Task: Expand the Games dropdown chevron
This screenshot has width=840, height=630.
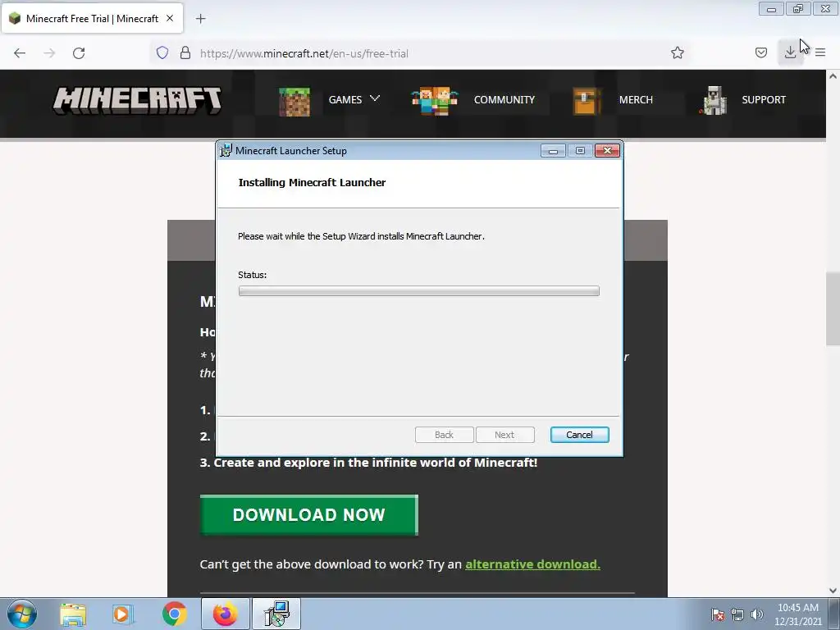Action: pos(375,98)
